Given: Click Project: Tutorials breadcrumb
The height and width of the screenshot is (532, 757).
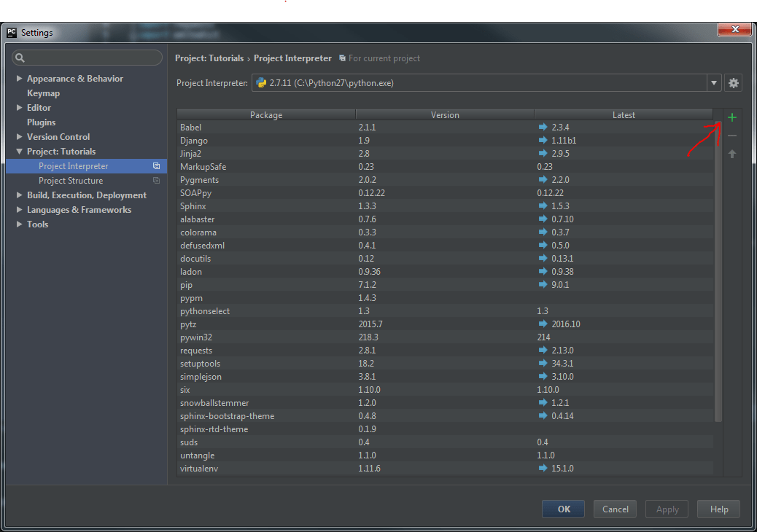Looking at the screenshot, I should [209, 58].
